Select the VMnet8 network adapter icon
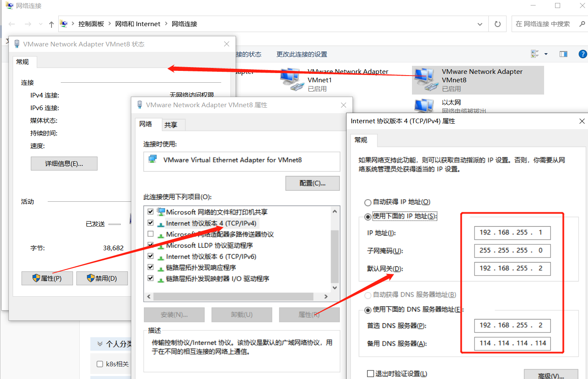 click(x=426, y=79)
